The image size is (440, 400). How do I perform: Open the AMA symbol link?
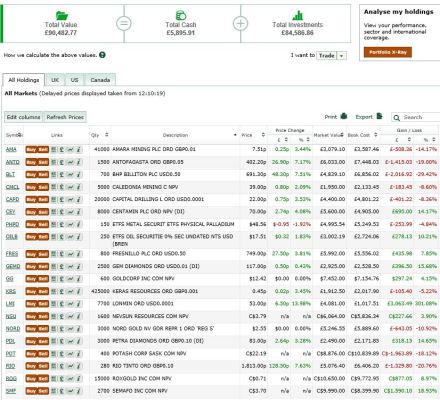click(11, 149)
